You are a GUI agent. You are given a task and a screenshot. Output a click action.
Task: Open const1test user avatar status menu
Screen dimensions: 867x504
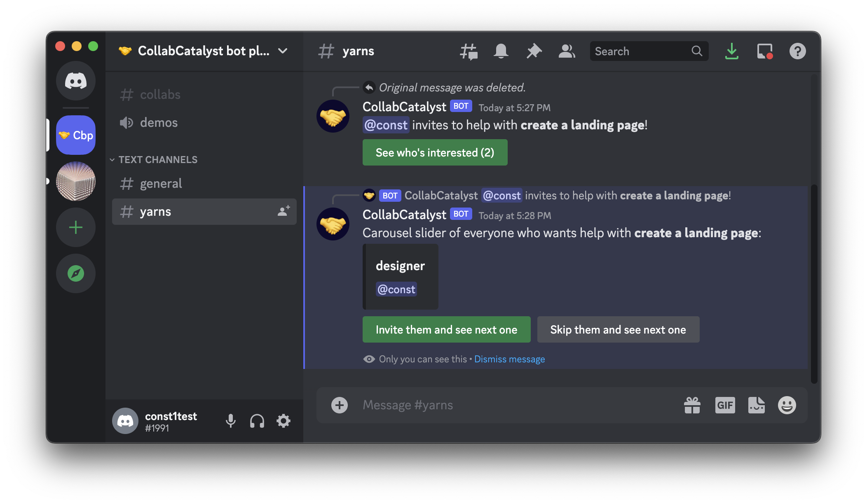125,421
